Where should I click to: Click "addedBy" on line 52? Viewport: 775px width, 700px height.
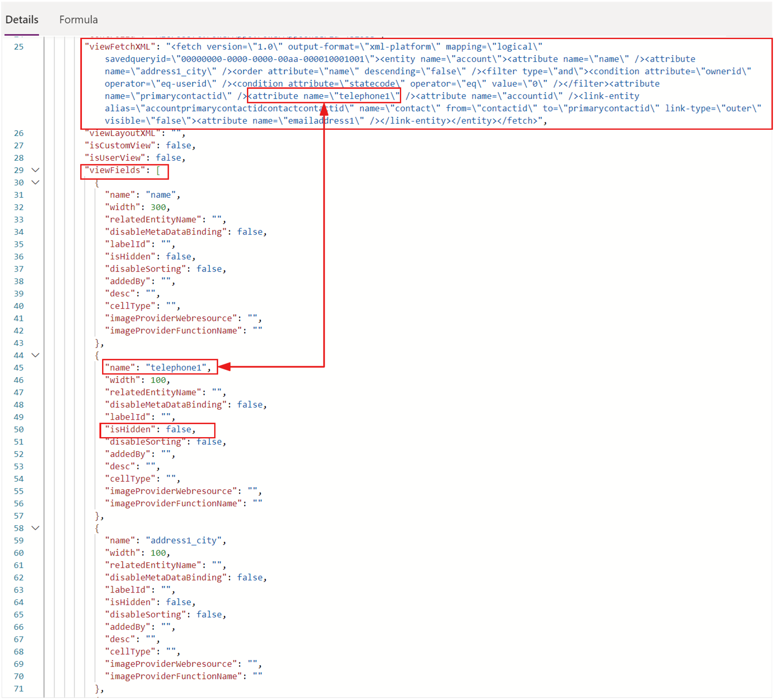tap(128, 454)
